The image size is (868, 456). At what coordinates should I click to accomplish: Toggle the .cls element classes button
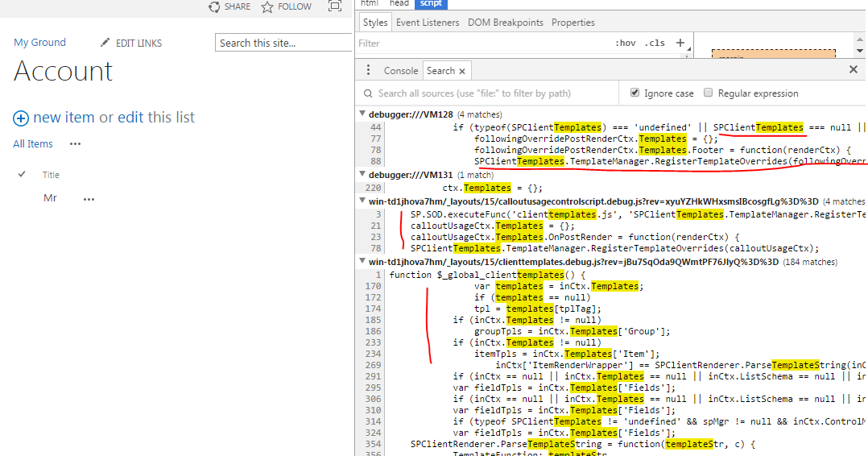[655, 43]
